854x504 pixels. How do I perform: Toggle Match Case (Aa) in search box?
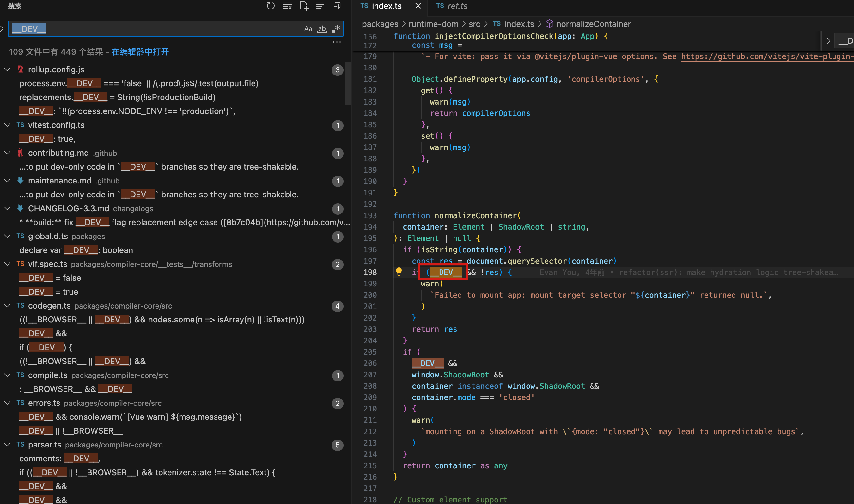point(308,29)
